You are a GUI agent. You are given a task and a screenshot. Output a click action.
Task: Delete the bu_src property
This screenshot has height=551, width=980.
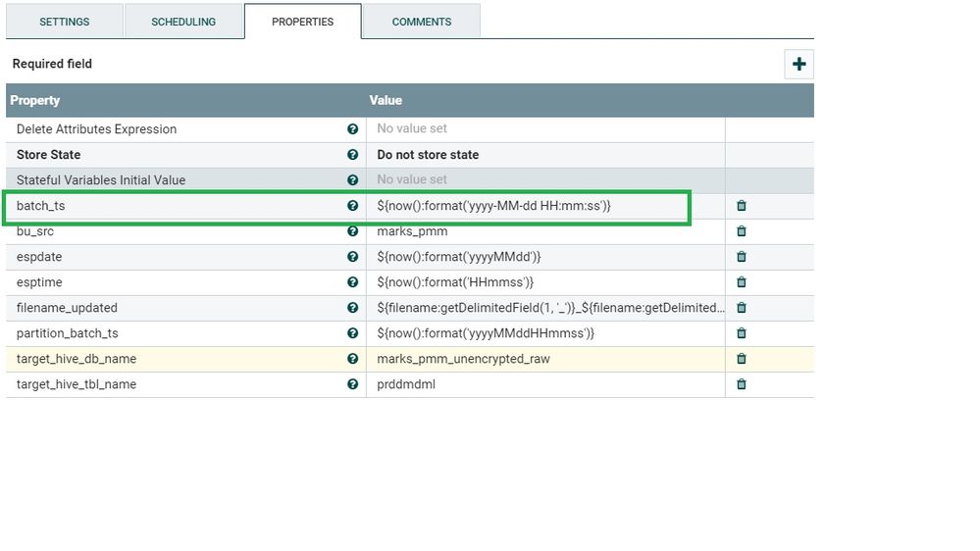(742, 231)
